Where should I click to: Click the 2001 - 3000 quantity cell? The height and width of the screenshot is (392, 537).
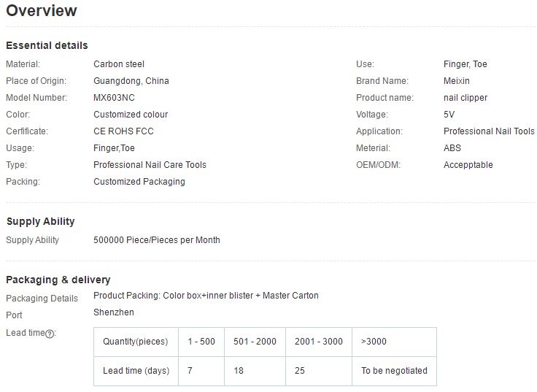[x=318, y=342]
